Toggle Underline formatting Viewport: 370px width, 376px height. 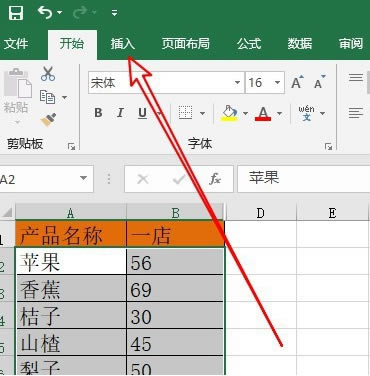142,113
